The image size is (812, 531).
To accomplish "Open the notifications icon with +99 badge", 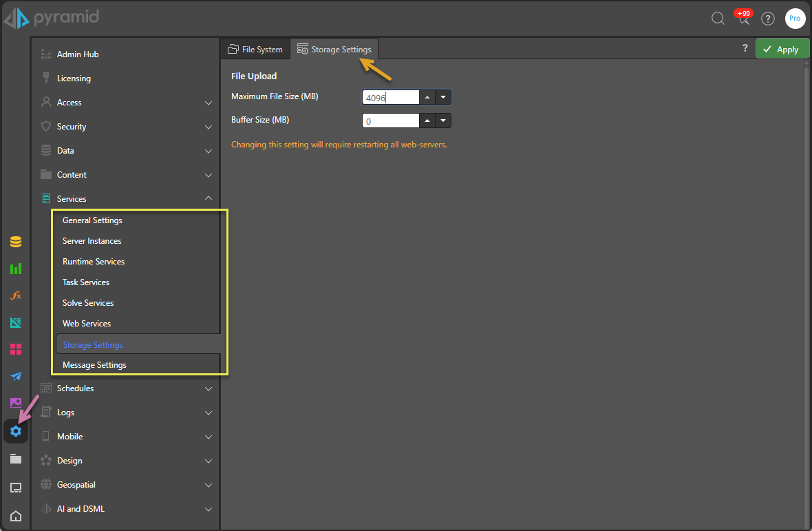I will pos(743,19).
